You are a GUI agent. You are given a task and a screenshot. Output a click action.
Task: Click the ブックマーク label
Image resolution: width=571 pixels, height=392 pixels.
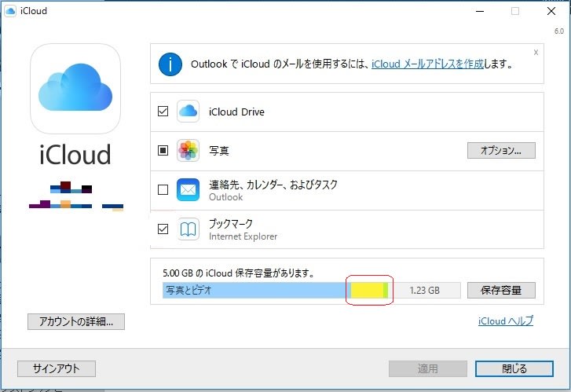click(231, 223)
